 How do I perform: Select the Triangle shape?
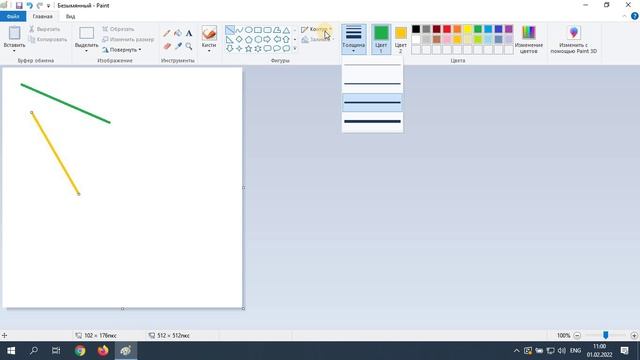coord(286,30)
